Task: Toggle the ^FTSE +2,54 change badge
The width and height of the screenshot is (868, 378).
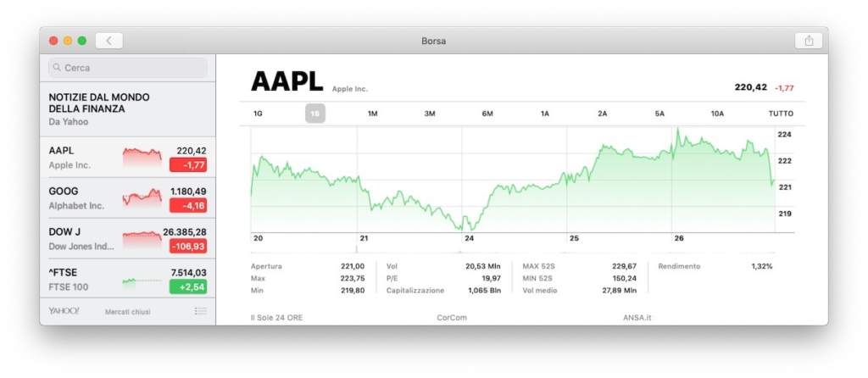Action: click(x=188, y=287)
